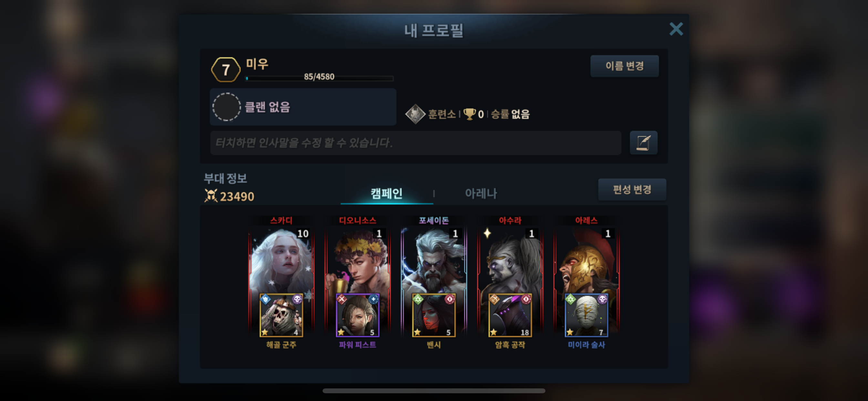868x401 pixels.
Task: Select the 파워 피스트 unit portrait
Action: tap(357, 315)
